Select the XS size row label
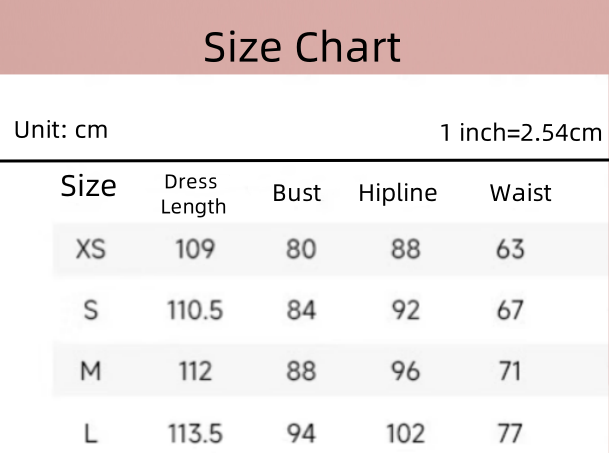The height and width of the screenshot is (453, 609). pyautogui.click(x=91, y=249)
